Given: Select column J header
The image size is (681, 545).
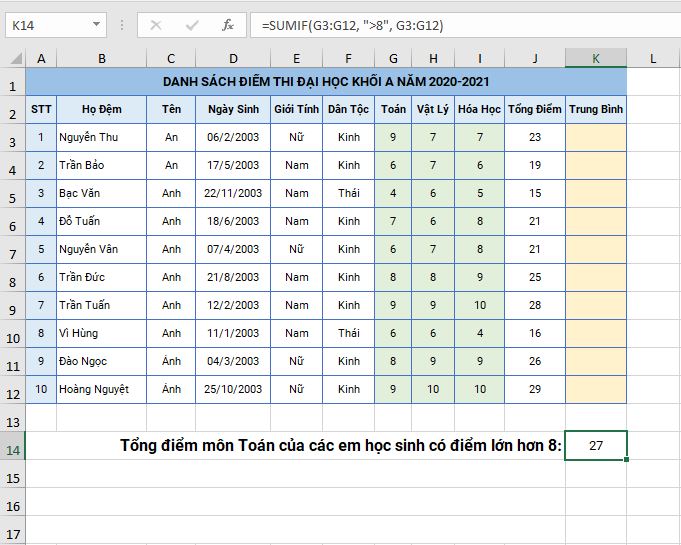Looking at the screenshot, I should point(535,58).
